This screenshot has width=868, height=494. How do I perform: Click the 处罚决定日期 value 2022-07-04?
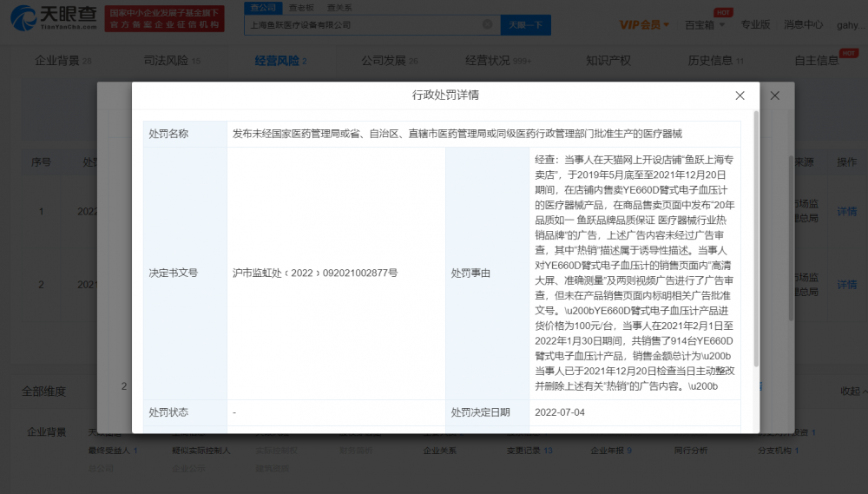click(x=560, y=412)
